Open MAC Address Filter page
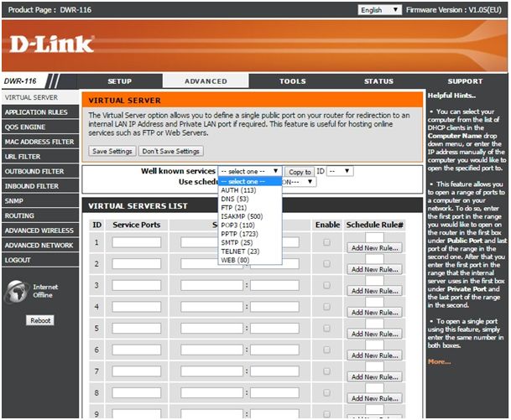This screenshot has height=420, width=511. [40, 142]
